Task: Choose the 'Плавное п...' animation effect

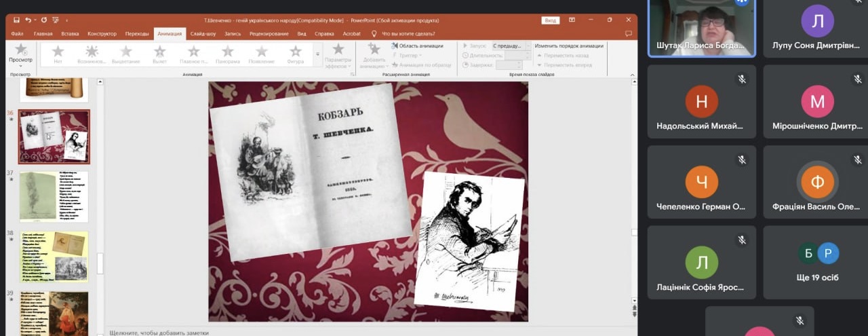Action: (x=194, y=54)
